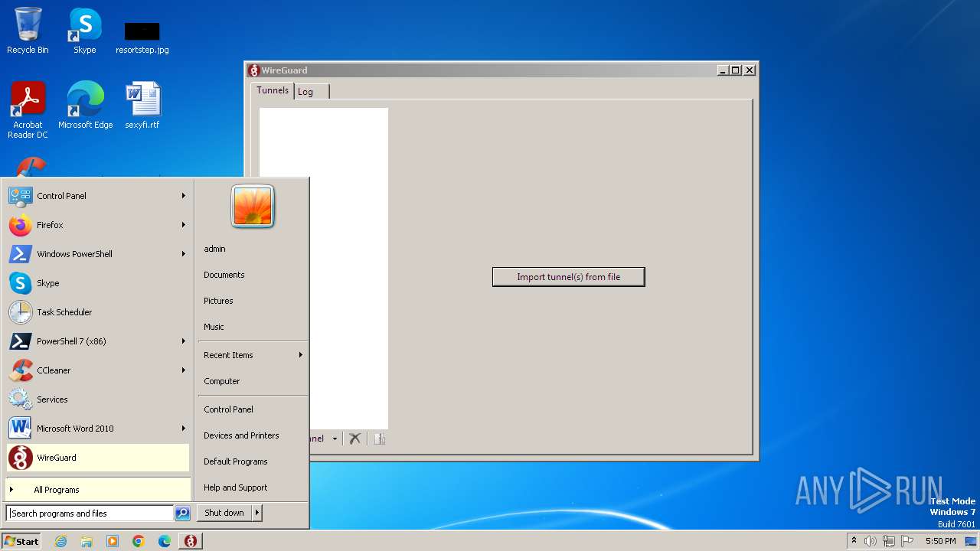Open Services from the Start menu
Screen dimensions: 980x551
pos(97,399)
